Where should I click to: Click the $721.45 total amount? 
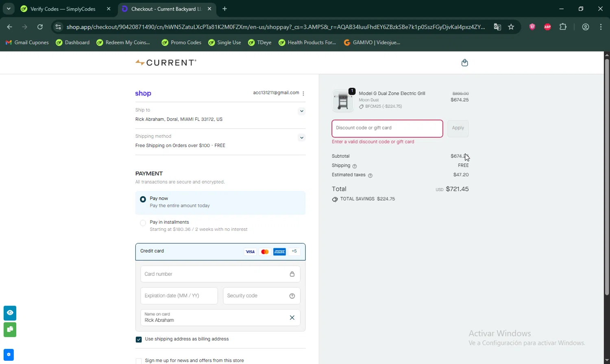(457, 189)
